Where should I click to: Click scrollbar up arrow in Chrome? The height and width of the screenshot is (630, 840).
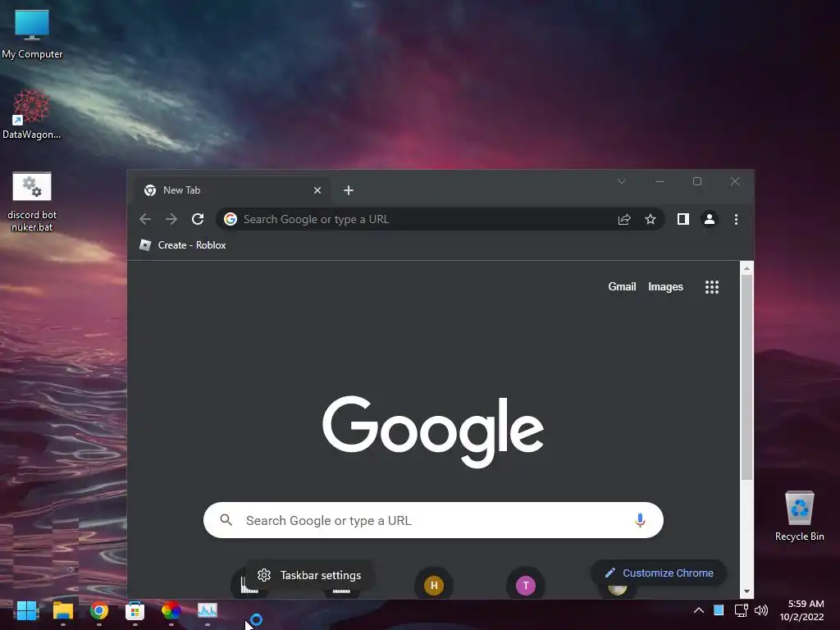746,268
